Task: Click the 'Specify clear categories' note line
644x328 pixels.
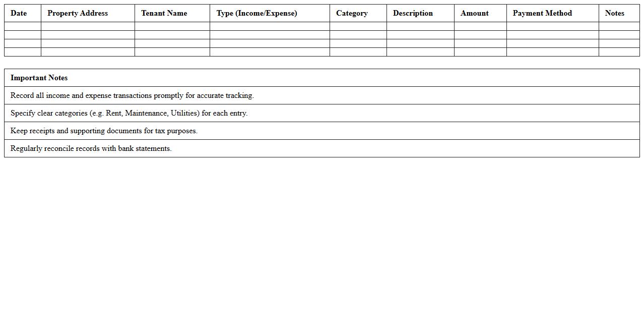Action: [x=129, y=113]
